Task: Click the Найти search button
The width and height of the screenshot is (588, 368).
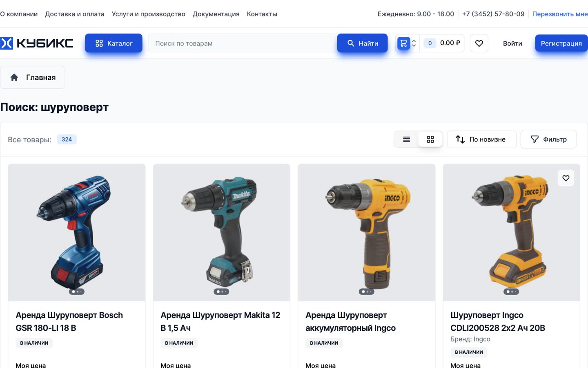Action: pyautogui.click(x=362, y=43)
